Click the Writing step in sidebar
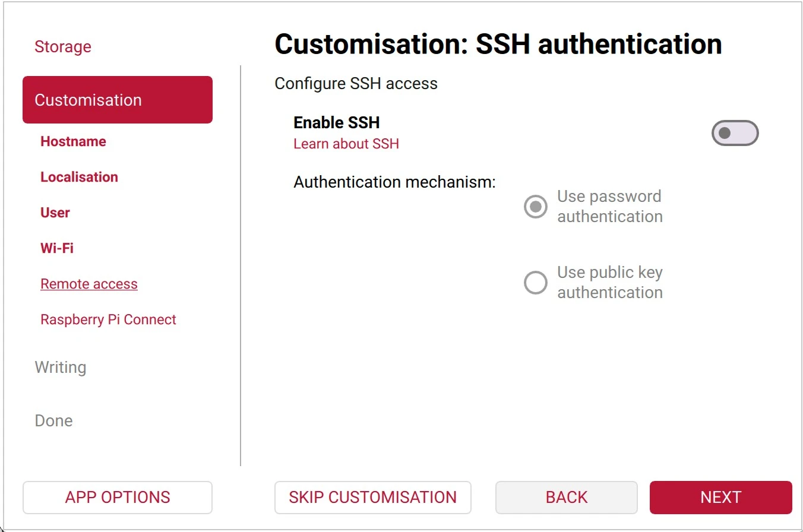This screenshot has height=532, width=803. pyautogui.click(x=61, y=367)
